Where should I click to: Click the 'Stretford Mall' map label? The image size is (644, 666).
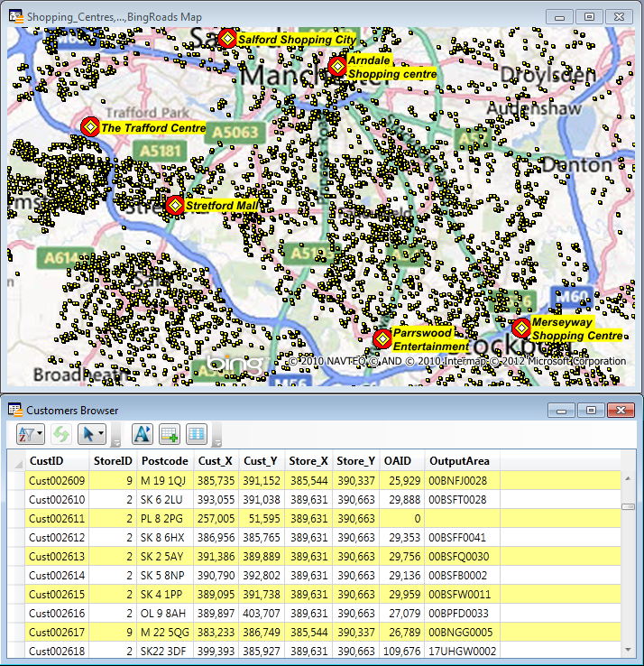coord(222,206)
